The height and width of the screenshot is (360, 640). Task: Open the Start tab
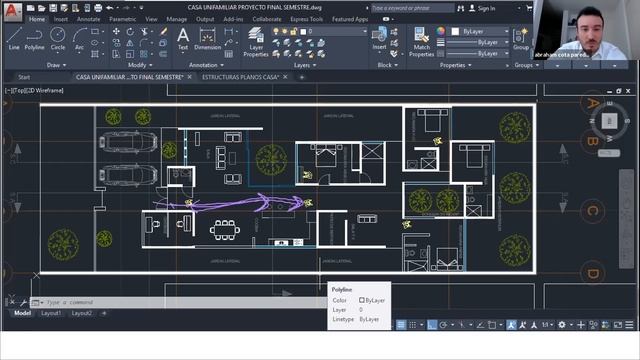[24, 77]
